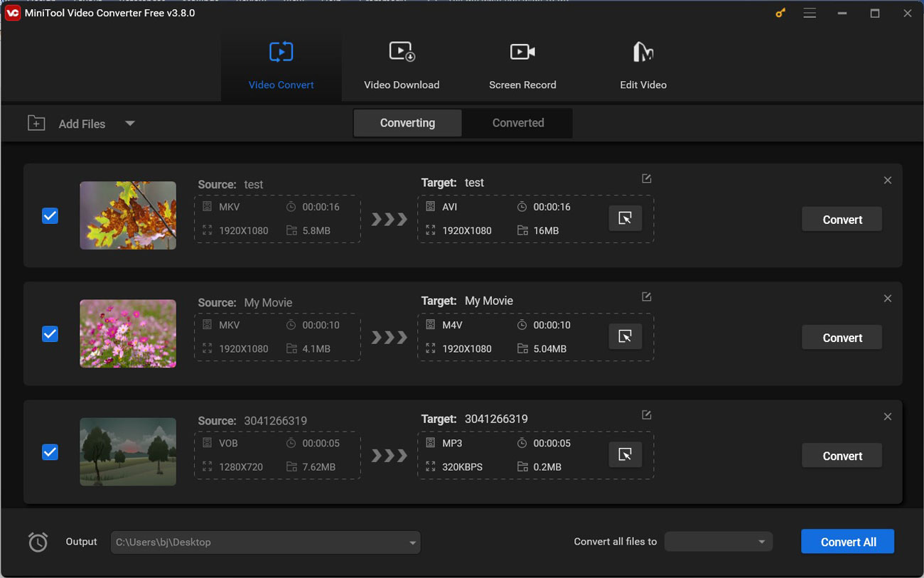924x578 pixels.
Task: Maximize the MiniTool window
Action: [875, 13]
